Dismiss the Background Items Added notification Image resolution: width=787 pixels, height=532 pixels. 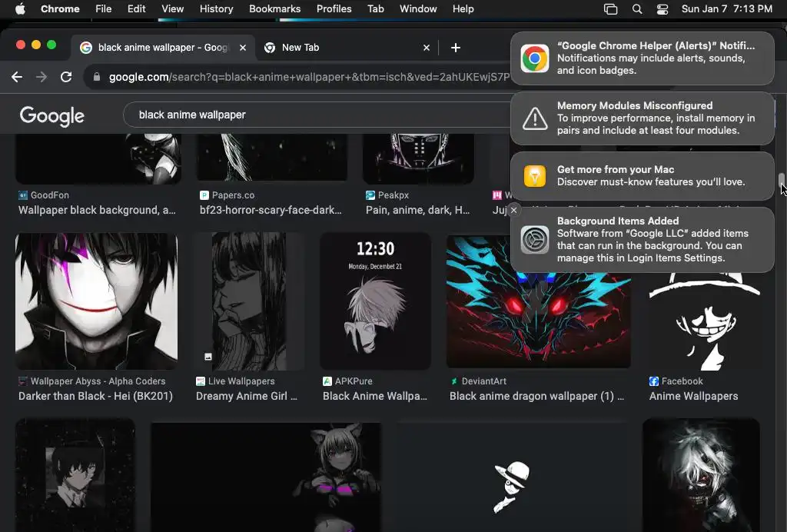point(513,211)
